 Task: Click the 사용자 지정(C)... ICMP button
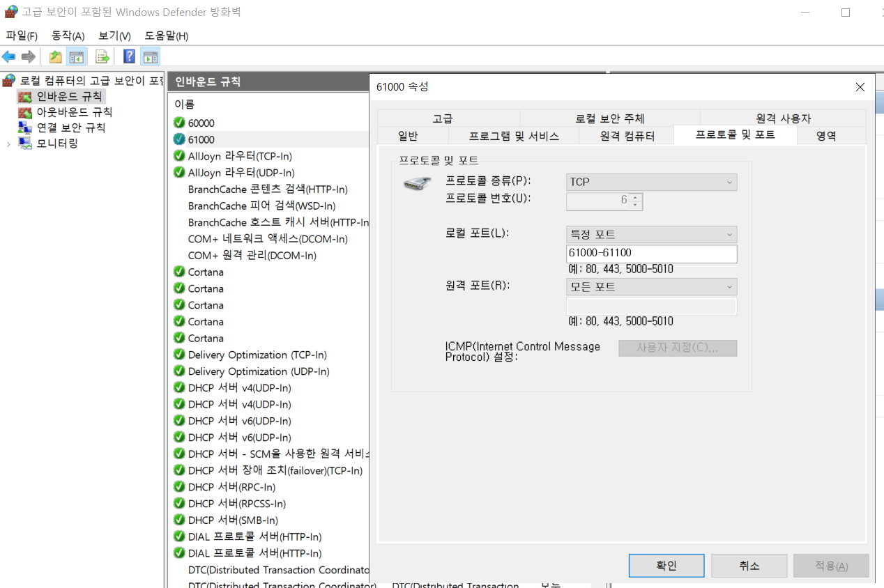[x=678, y=348]
